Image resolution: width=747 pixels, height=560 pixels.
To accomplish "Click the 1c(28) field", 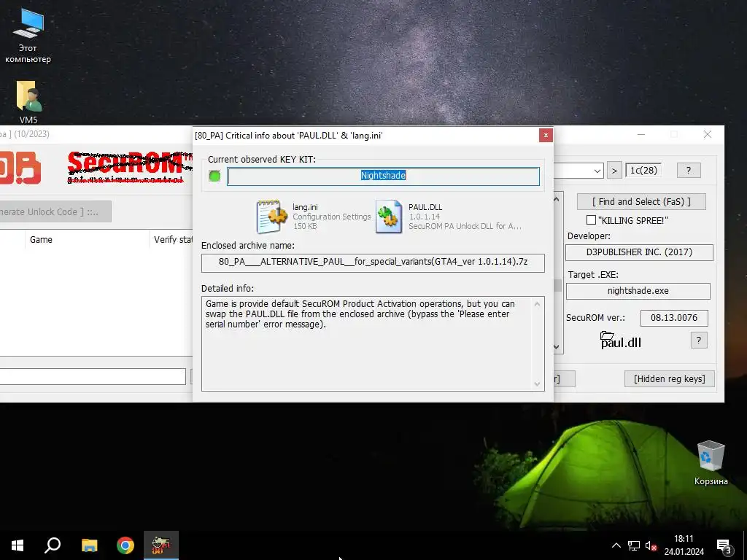I will click(643, 170).
